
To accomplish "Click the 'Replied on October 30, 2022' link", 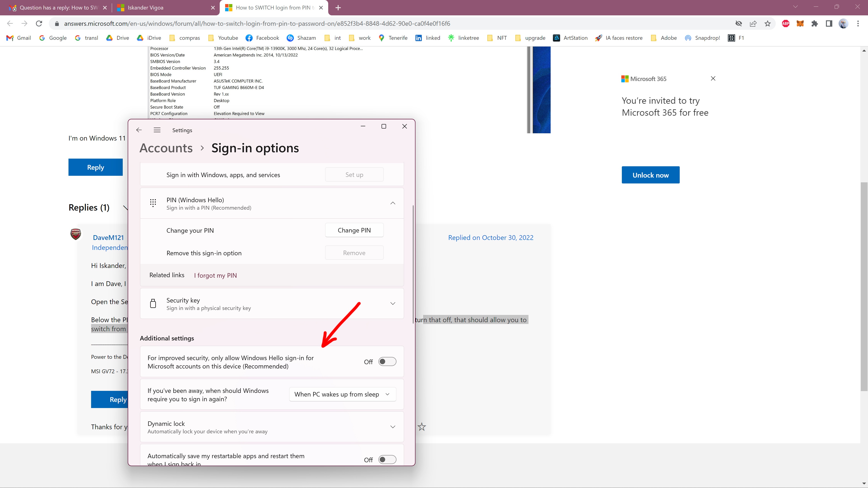I will (x=491, y=238).
